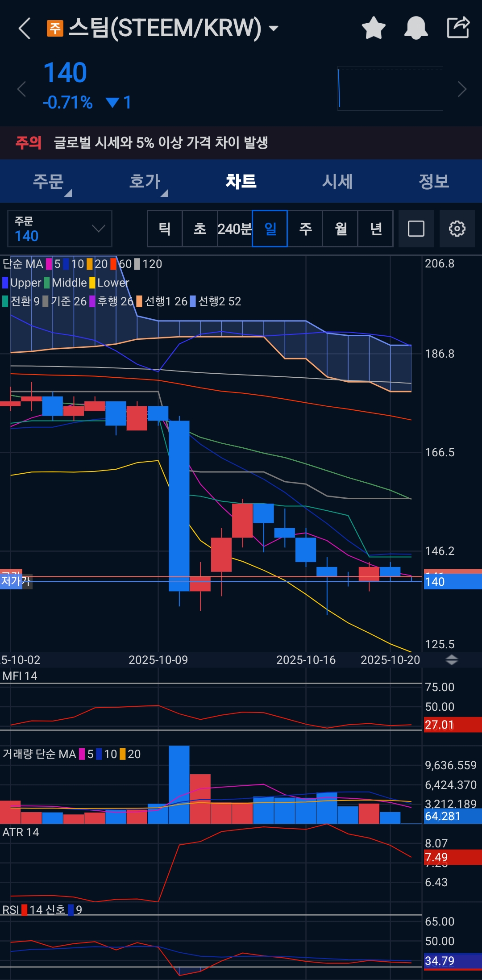Tap the MA 20 orange color swatch
This screenshot has height=980, width=482.
(x=90, y=264)
